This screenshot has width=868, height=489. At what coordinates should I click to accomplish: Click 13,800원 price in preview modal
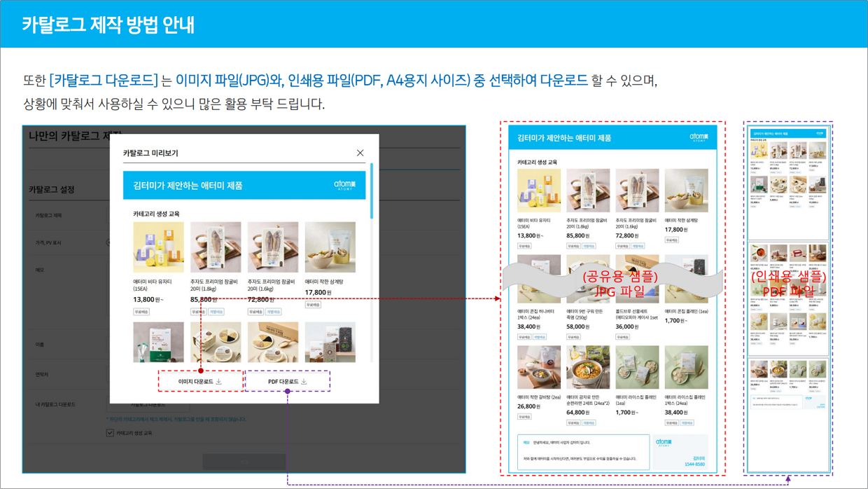(x=148, y=299)
